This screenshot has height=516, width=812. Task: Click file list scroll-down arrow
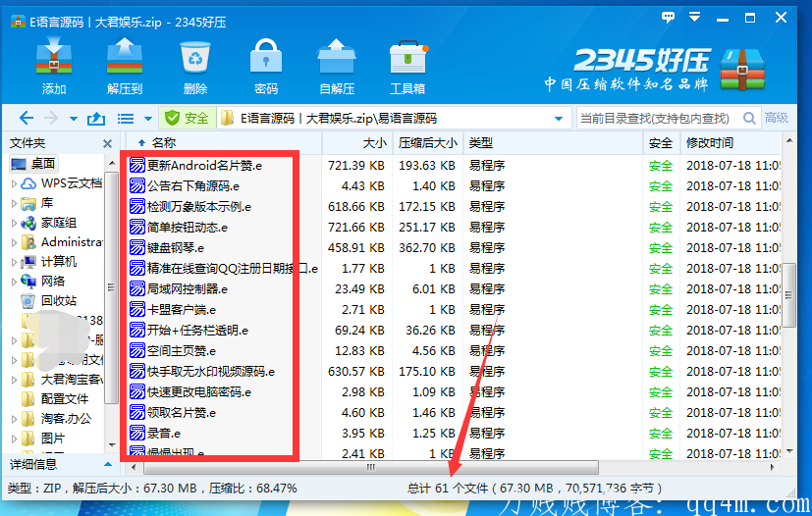click(x=789, y=451)
